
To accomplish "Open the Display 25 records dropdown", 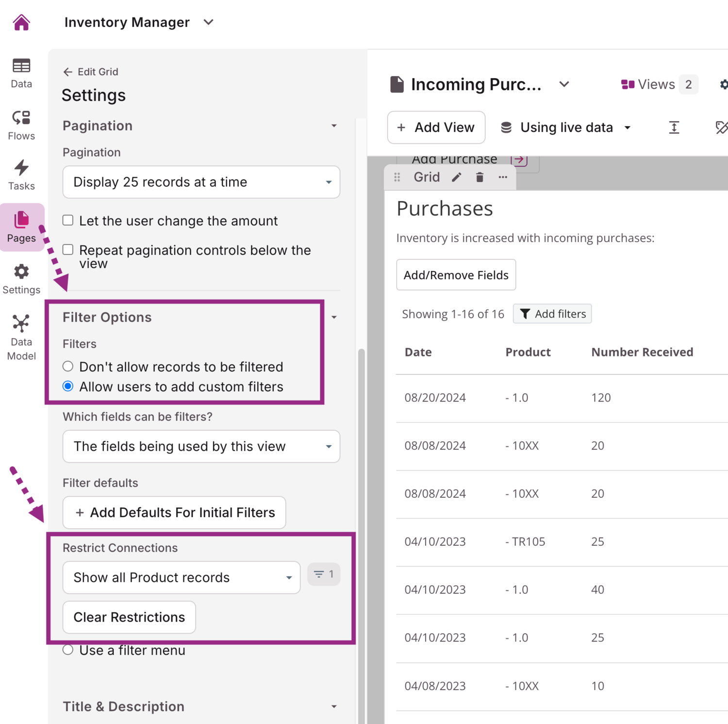I will [201, 182].
